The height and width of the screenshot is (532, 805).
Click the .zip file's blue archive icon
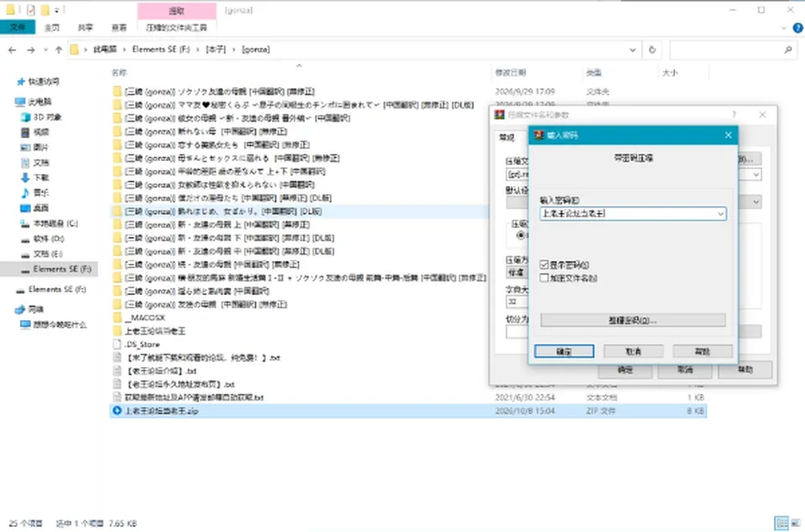117,411
